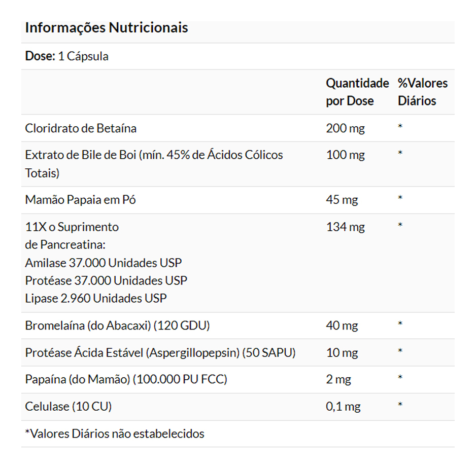Click the Celulase (10 CU) label

coord(68,406)
